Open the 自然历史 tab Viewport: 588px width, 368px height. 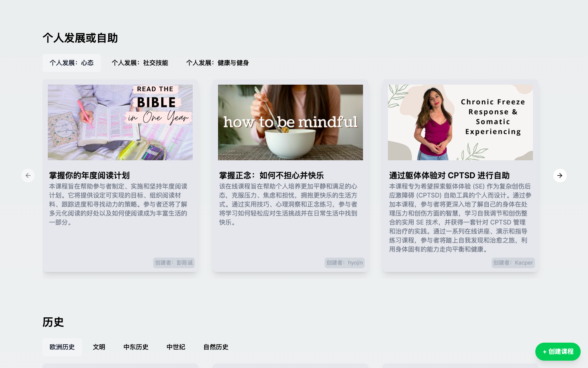pos(216,347)
